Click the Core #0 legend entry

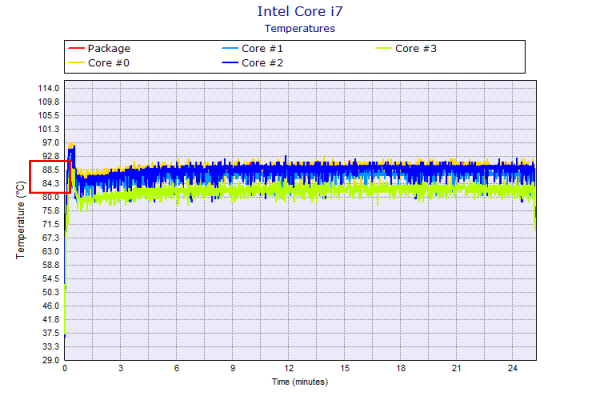(x=99, y=63)
